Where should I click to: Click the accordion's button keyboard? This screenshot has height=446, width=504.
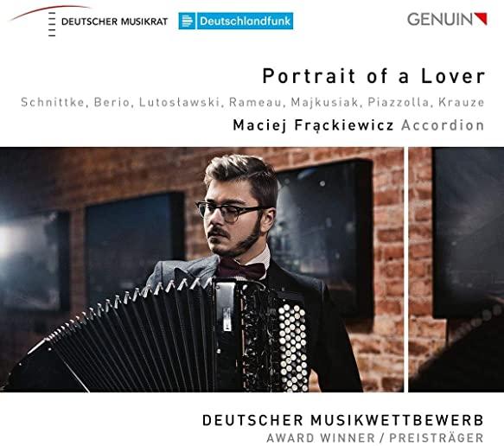click(x=291, y=347)
